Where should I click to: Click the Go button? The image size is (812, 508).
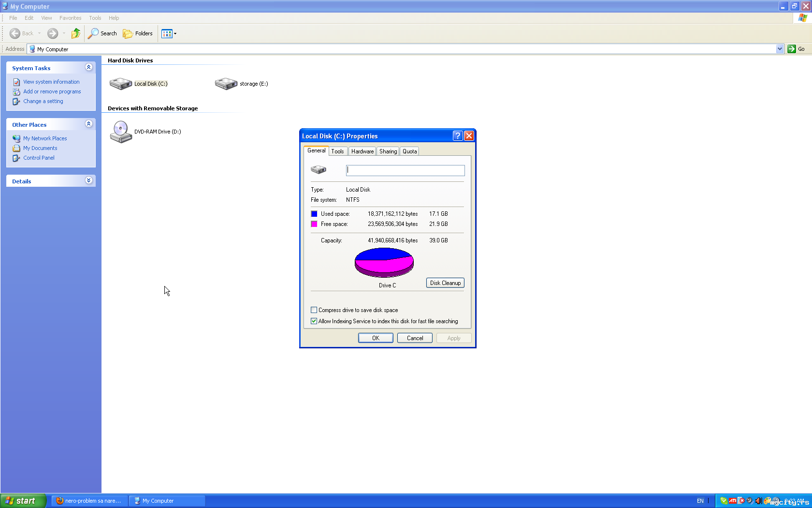[797, 49]
